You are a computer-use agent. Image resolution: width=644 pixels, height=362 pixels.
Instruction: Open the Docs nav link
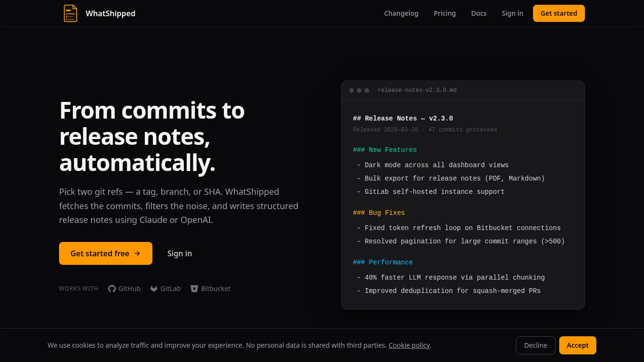click(479, 13)
